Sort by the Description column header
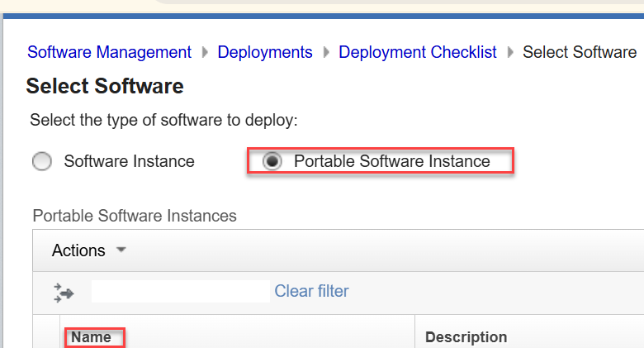 [x=466, y=337]
